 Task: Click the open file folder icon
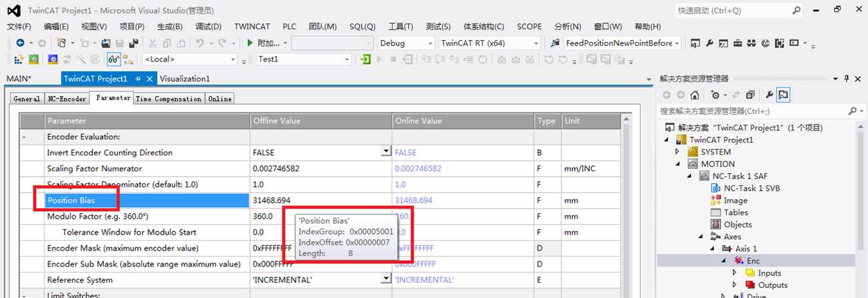[x=106, y=43]
